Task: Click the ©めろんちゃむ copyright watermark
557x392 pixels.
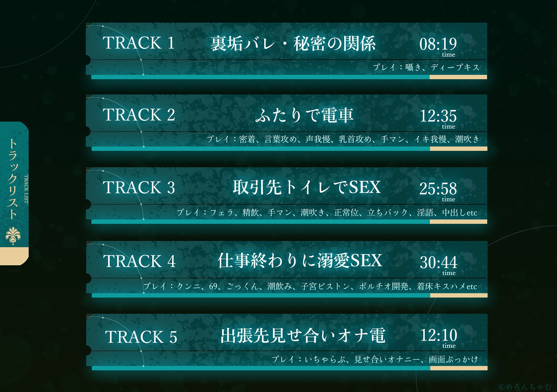Action: click(x=525, y=387)
